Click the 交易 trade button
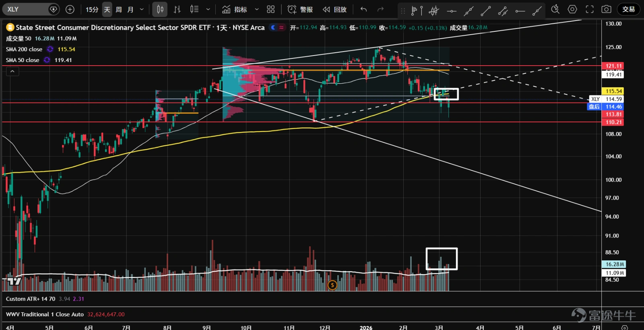This screenshot has width=644, height=330. 629,9
